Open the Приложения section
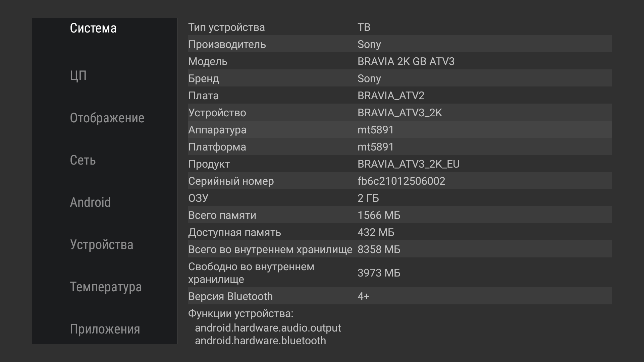The height and width of the screenshot is (362, 644). tap(105, 329)
